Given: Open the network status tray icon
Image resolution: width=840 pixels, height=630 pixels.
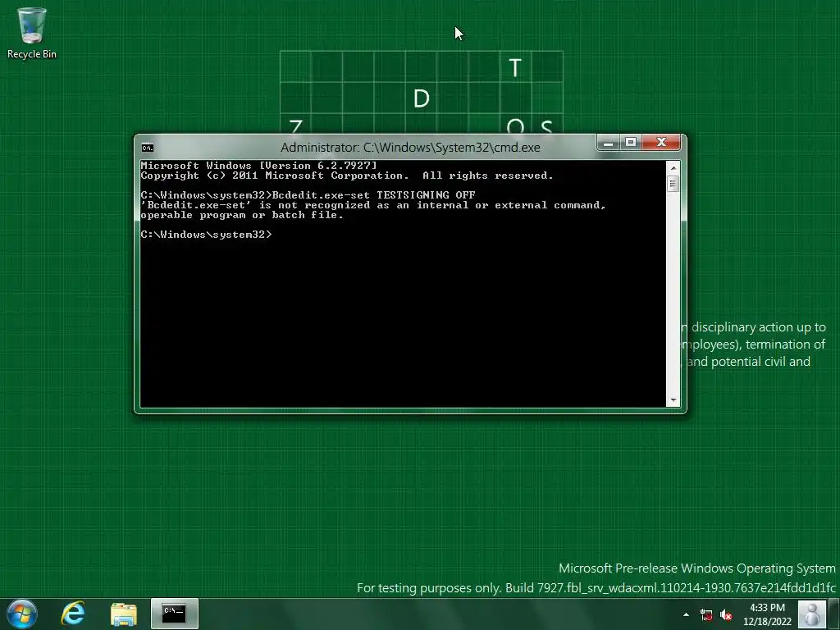Looking at the screenshot, I should [x=706, y=615].
